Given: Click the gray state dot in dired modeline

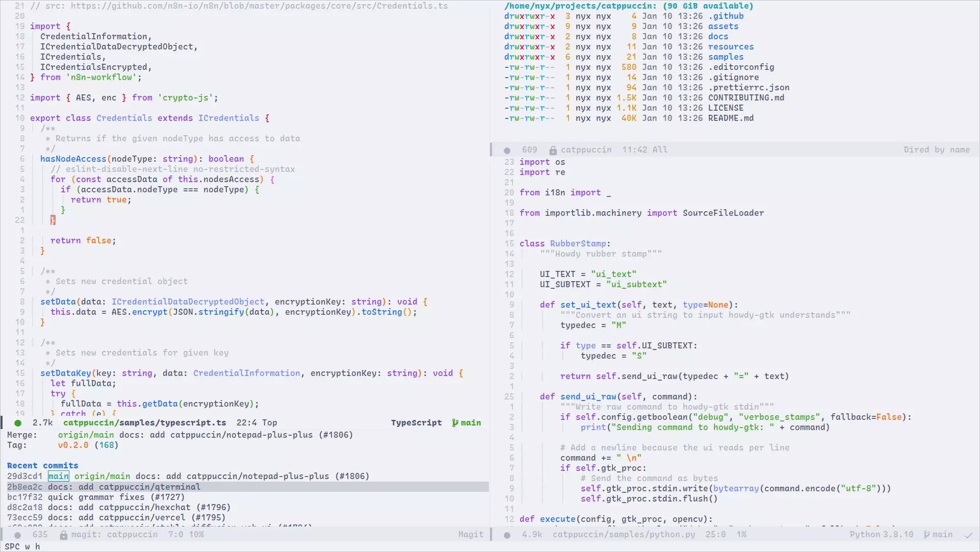Looking at the screenshot, I should tap(507, 150).
